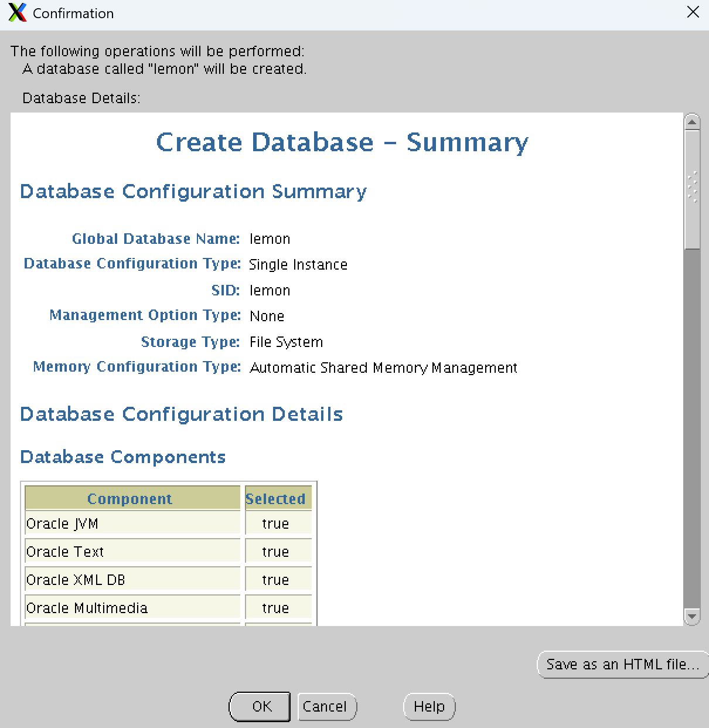
Task: Click the OK button to confirm
Action: point(260,706)
